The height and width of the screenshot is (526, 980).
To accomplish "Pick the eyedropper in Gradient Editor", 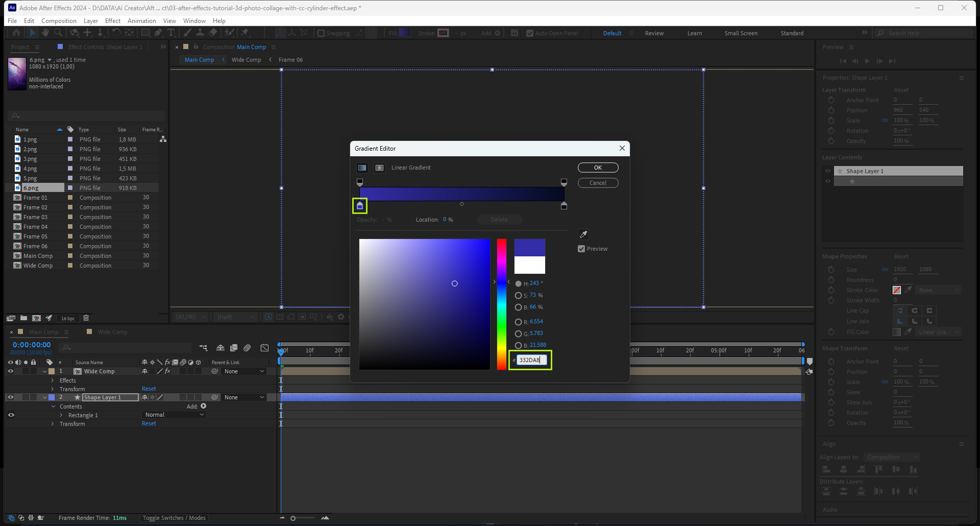I will click(x=583, y=234).
